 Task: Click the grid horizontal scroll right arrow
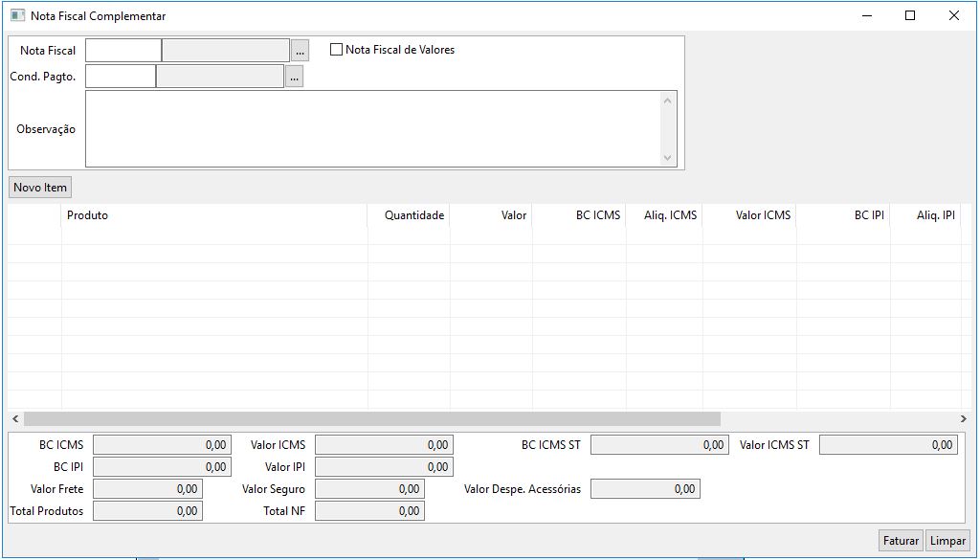[x=963, y=418]
